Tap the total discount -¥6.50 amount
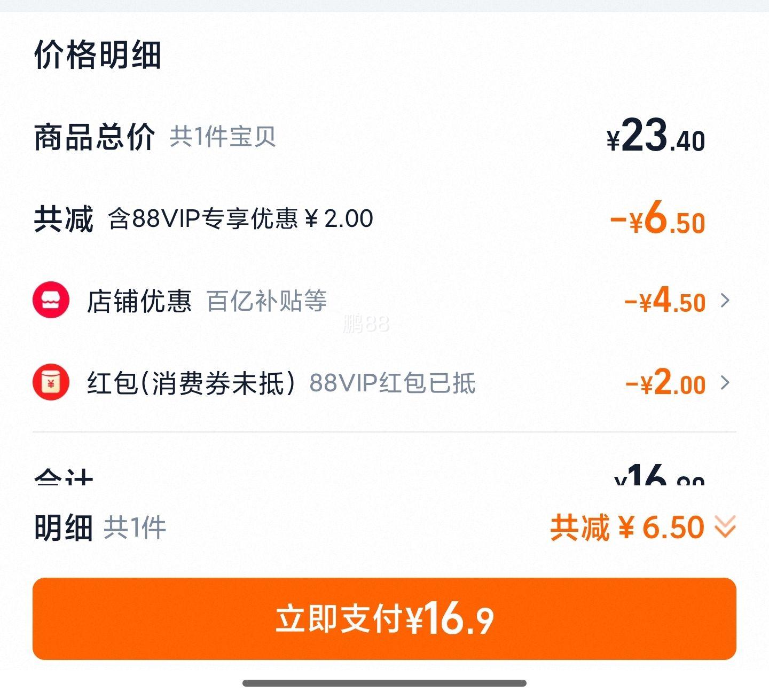This screenshot has width=769, height=700. coord(657,218)
